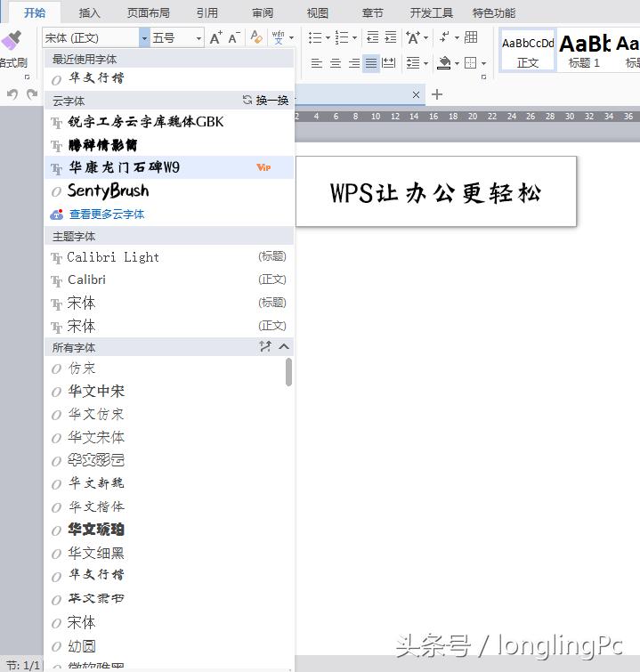Screen dimensions: 640x672
Task: Open the 引用 tab
Action: pos(207,13)
